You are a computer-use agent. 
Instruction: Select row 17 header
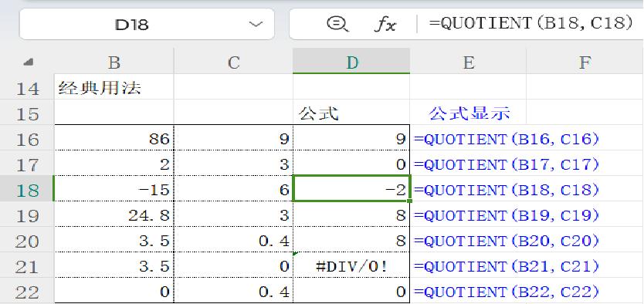point(27,164)
